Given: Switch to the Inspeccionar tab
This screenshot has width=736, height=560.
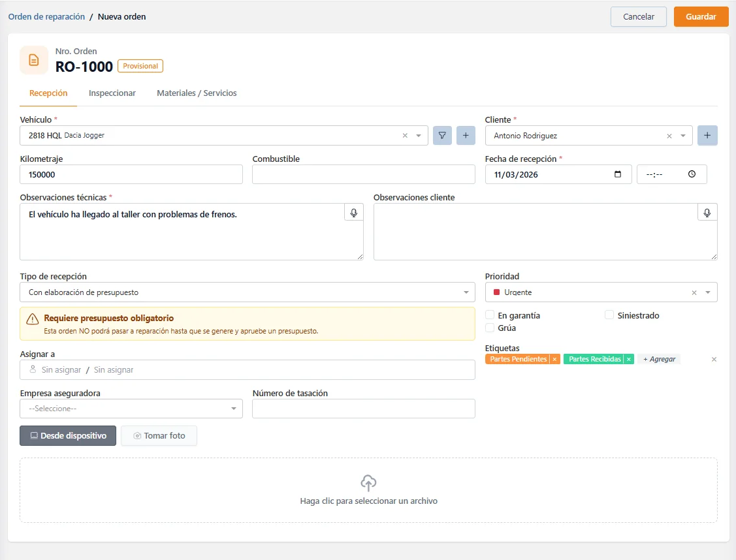Looking at the screenshot, I should [x=112, y=93].
